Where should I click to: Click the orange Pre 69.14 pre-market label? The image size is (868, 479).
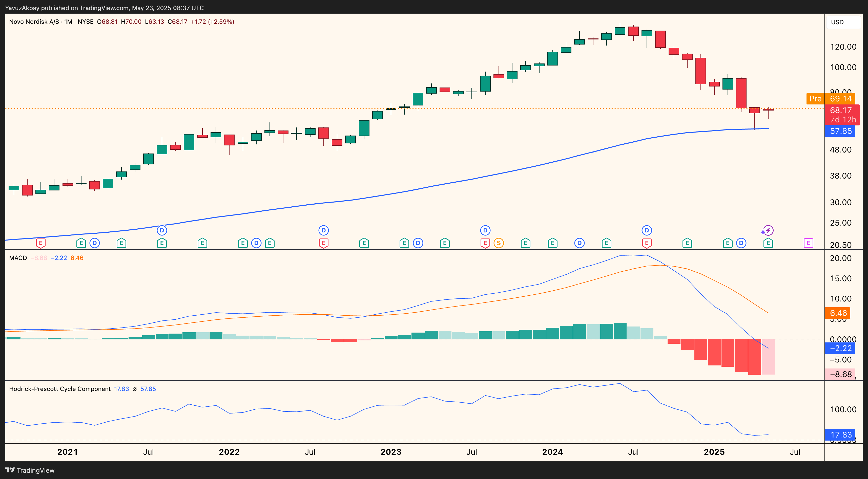coord(830,99)
